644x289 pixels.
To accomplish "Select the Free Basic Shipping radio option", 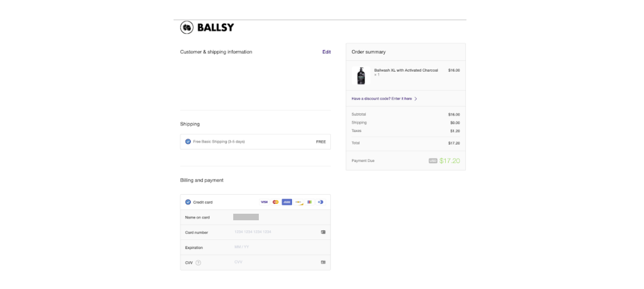I will point(188,141).
